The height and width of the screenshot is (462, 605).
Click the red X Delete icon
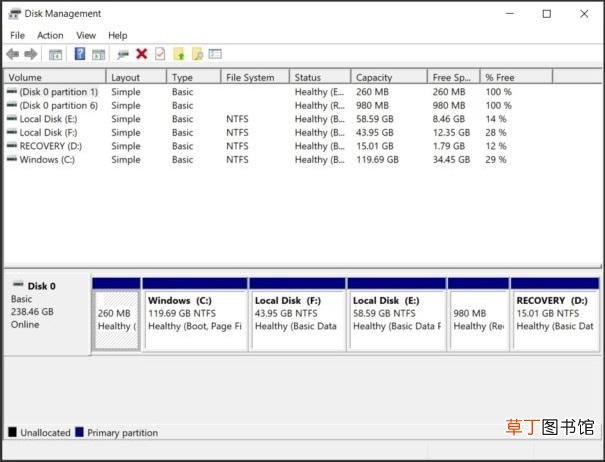coord(142,54)
